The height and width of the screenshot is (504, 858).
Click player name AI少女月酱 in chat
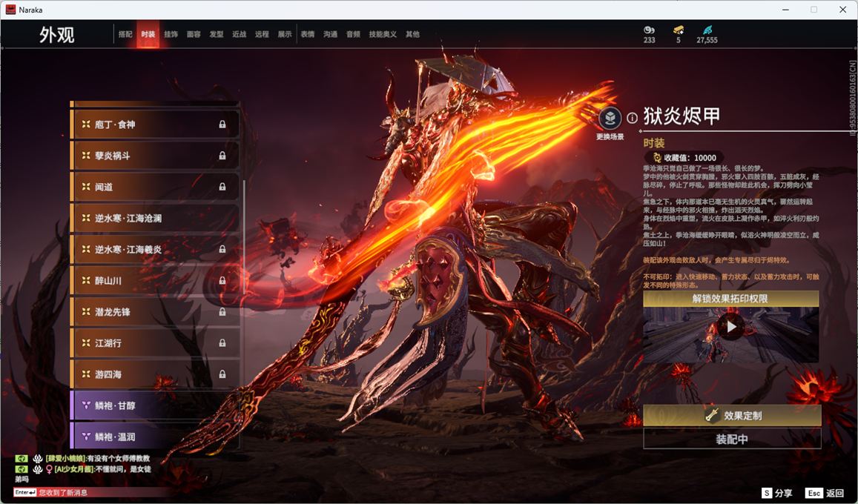click(x=74, y=469)
